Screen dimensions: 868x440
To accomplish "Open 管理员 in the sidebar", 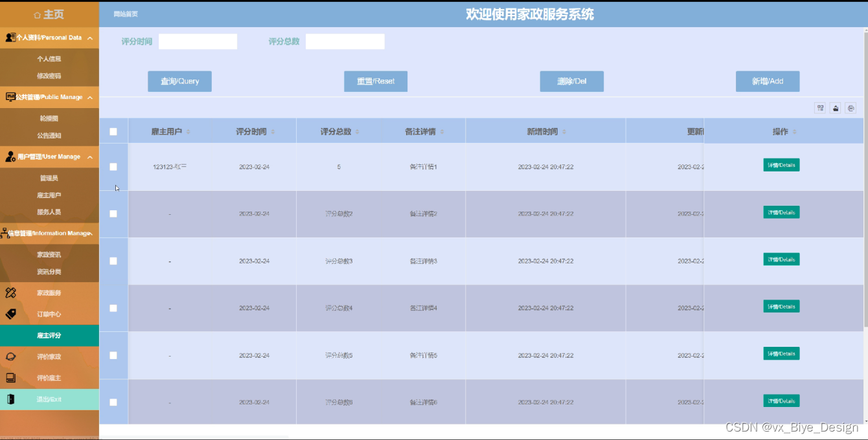I will coord(49,178).
